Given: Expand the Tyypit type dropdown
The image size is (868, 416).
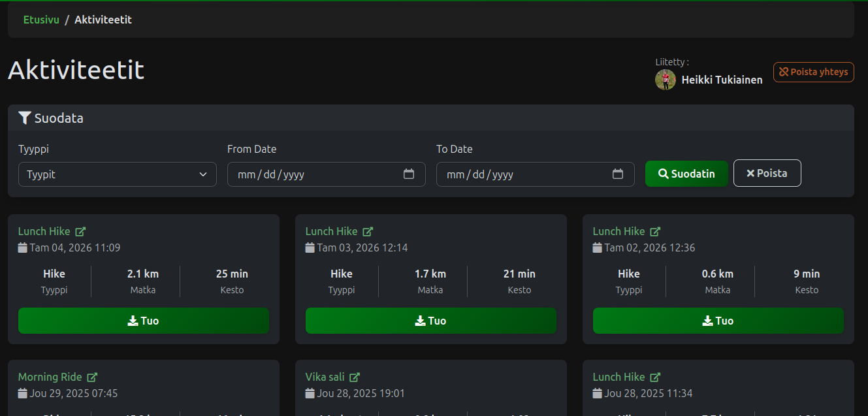Looking at the screenshot, I should (118, 174).
